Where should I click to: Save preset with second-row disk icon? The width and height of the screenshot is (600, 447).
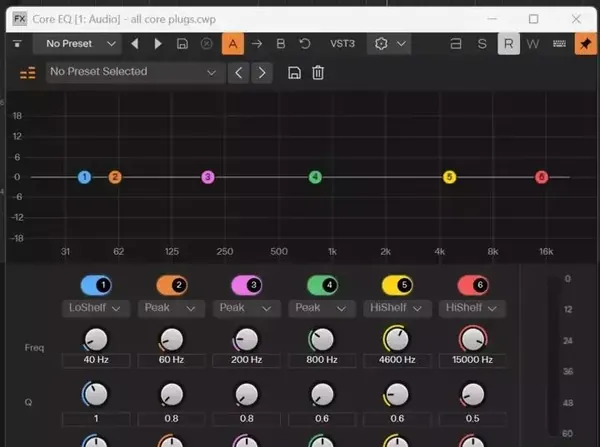pos(294,73)
